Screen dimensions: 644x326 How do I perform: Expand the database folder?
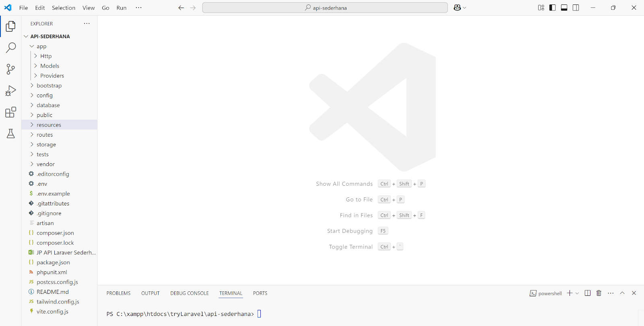(59, 105)
